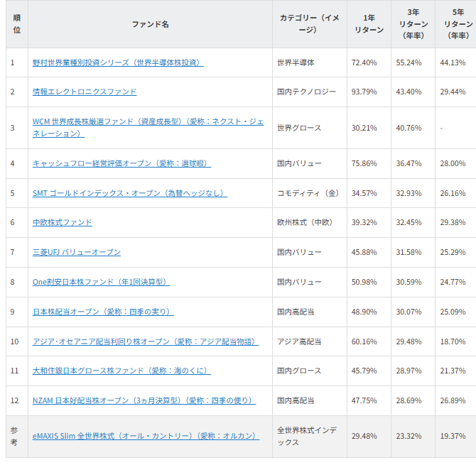Open the キャッシュフロー経営評価オープン link
The width and height of the screenshot is (476, 465).
[x=121, y=164]
